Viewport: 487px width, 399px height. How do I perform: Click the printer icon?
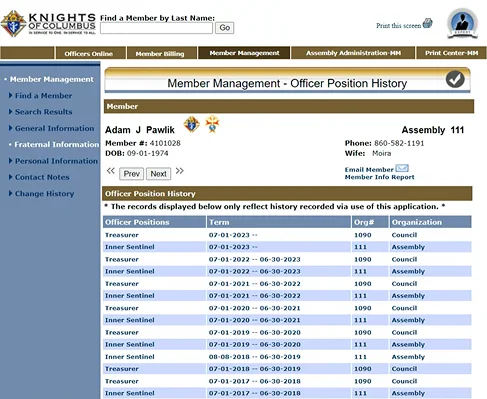pyautogui.click(x=428, y=23)
